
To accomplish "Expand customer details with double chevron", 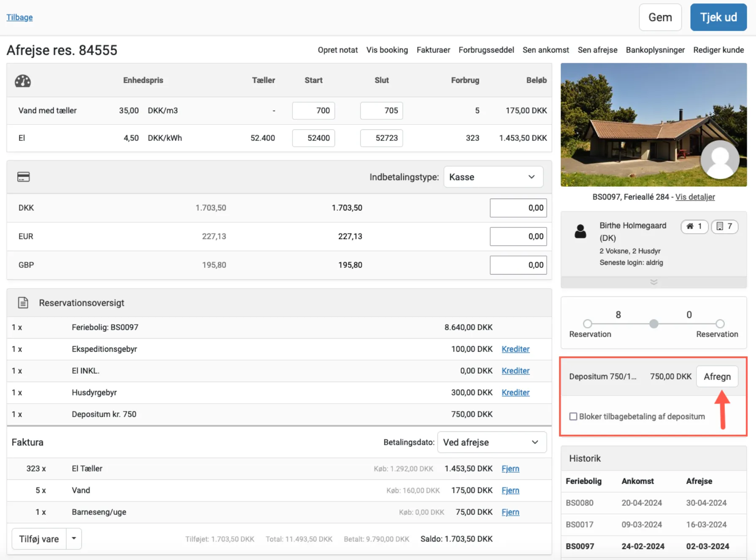I will pyautogui.click(x=653, y=282).
